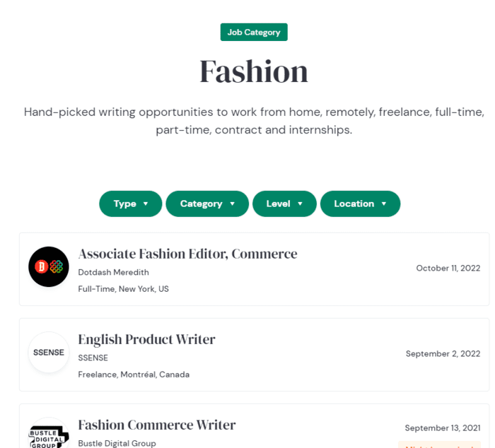
Task: Click the Dotdash Meredith company logo
Action: tap(49, 267)
